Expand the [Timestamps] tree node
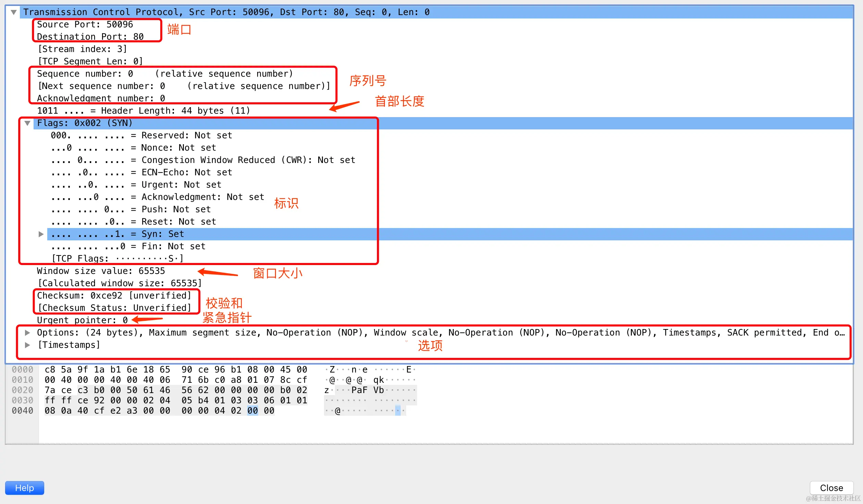Image resolution: width=863 pixels, height=504 pixels. (27, 345)
